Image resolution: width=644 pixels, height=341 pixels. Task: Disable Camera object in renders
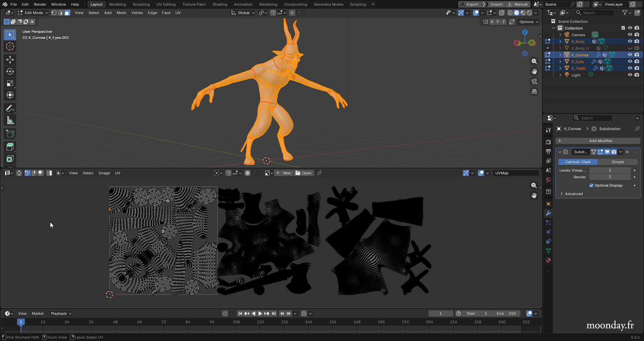[637, 35]
